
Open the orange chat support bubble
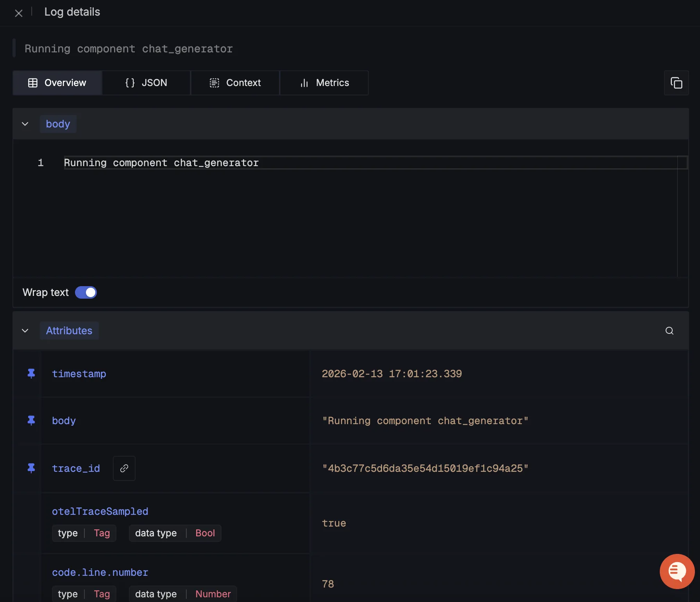coord(677,571)
